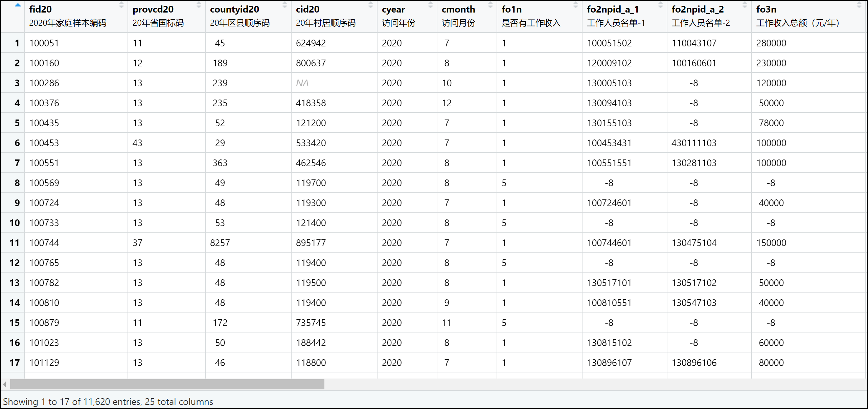Click the horizontal scrollbar thumb
Image resolution: width=868 pixels, height=409 pixels.
click(167, 384)
